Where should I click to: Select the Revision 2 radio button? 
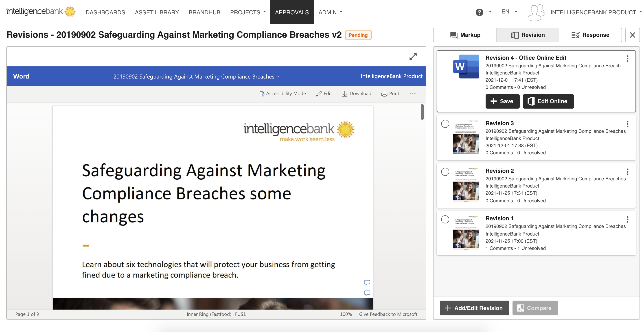445,172
